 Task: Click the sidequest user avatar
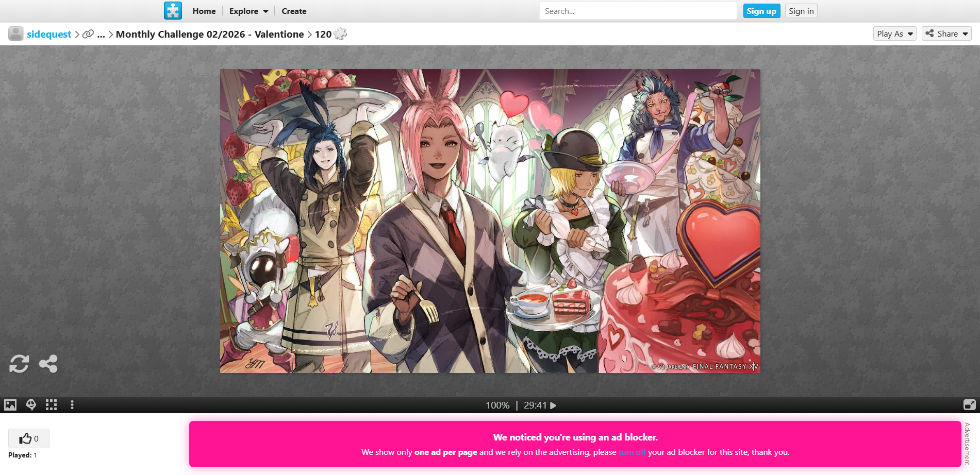click(15, 34)
